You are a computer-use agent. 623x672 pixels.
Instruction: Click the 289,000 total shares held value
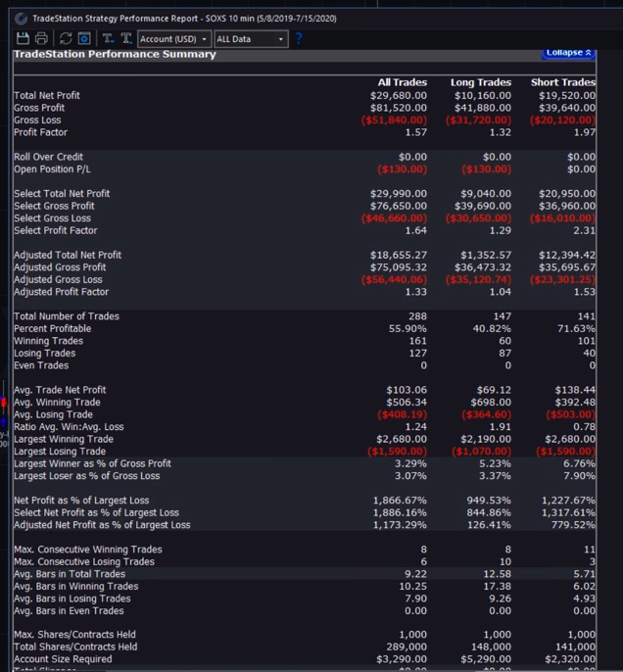pyautogui.click(x=408, y=647)
